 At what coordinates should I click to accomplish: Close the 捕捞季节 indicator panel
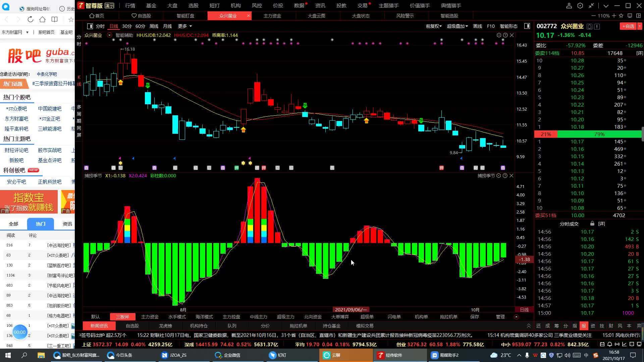[x=512, y=176]
